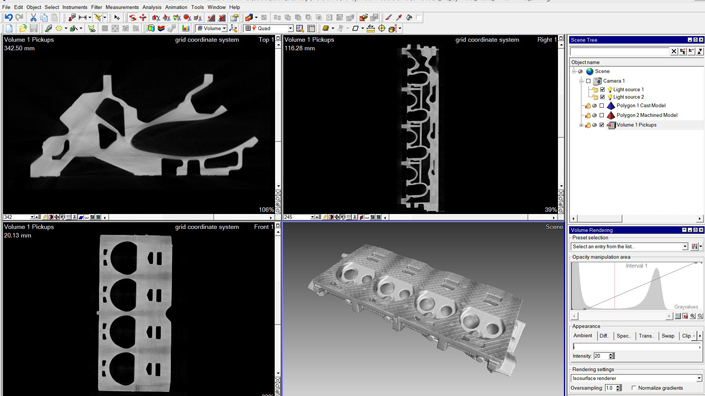The height and width of the screenshot is (396, 705).
Task: Click the preset manager icon in Volume Rendering
Action: (x=695, y=246)
